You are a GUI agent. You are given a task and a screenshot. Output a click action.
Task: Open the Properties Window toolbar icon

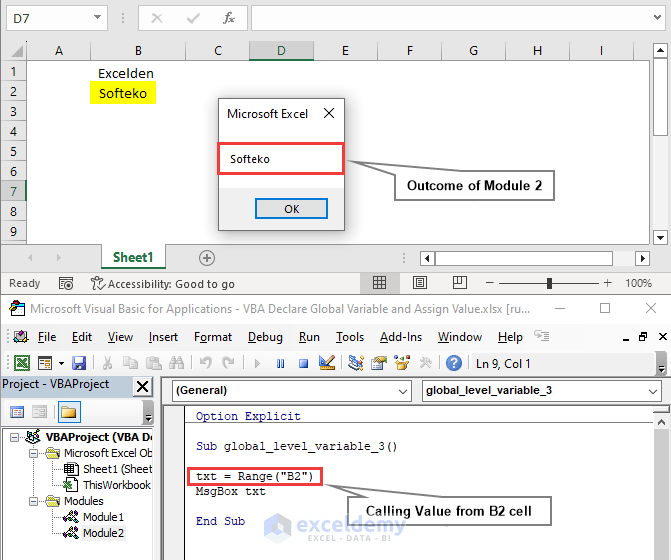click(x=379, y=363)
